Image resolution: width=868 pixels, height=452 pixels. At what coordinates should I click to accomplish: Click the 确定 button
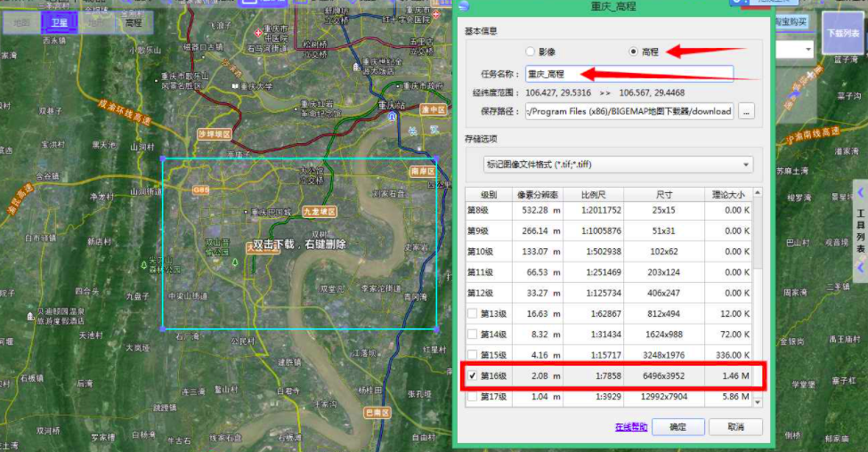pyautogui.click(x=678, y=426)
